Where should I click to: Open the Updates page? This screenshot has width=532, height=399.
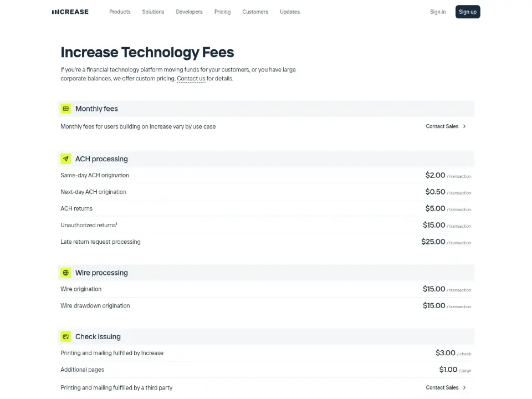pos(290,12)
